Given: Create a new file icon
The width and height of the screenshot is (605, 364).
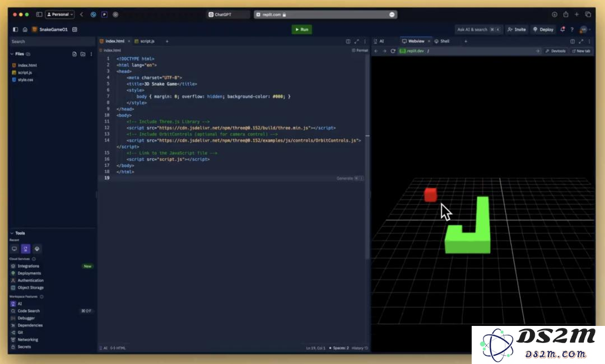Looking at the screenshot, I should pyautogui.click(x=75, y=54).
